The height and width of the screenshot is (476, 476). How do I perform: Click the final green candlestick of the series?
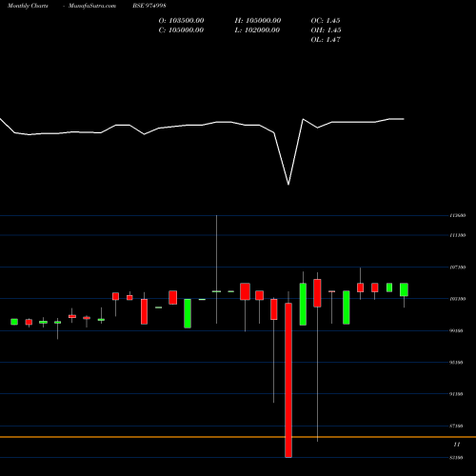tap(404, 289)
